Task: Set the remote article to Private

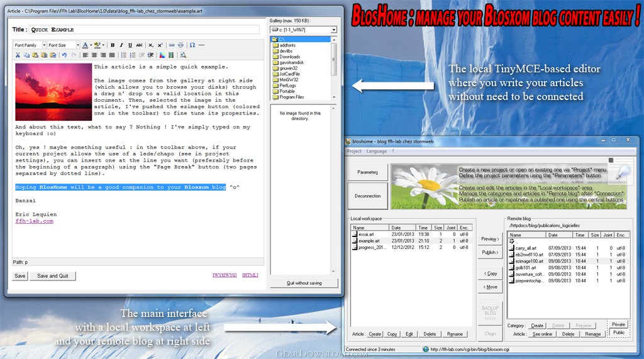Action: tap(619, 324)
